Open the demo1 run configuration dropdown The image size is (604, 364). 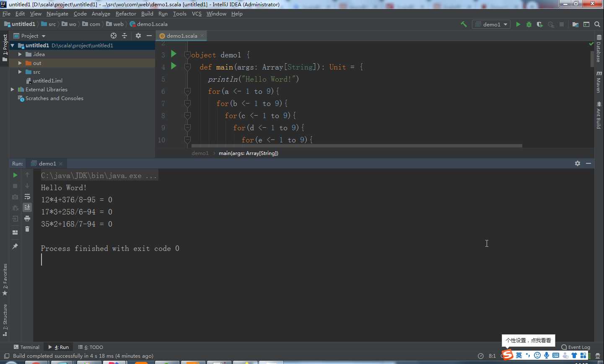click(x=491, y=24)
